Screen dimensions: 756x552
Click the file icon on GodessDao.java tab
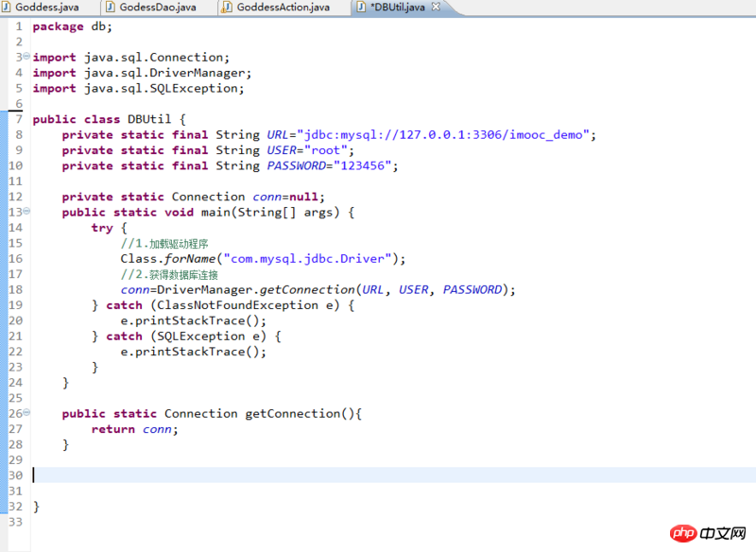point(110,8)
